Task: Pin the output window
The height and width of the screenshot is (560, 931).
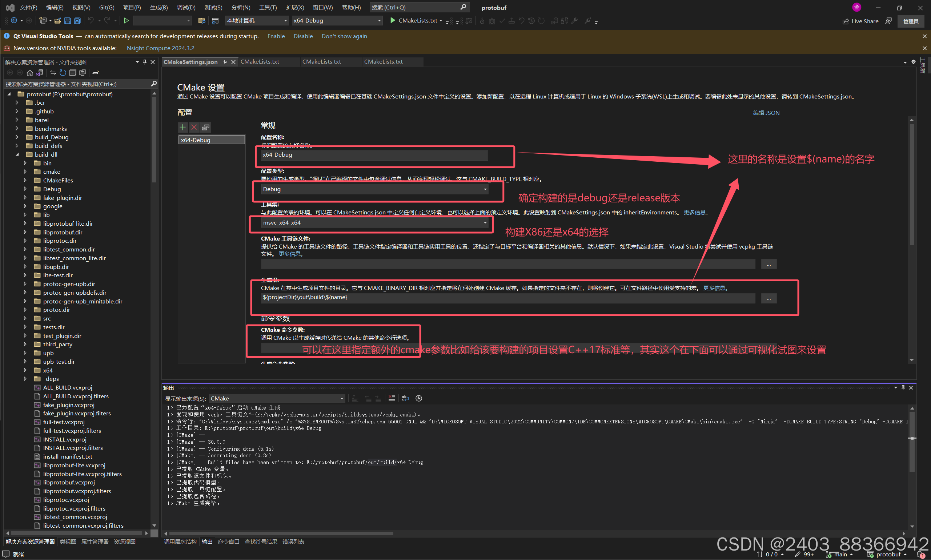Action: coord(903,387)
